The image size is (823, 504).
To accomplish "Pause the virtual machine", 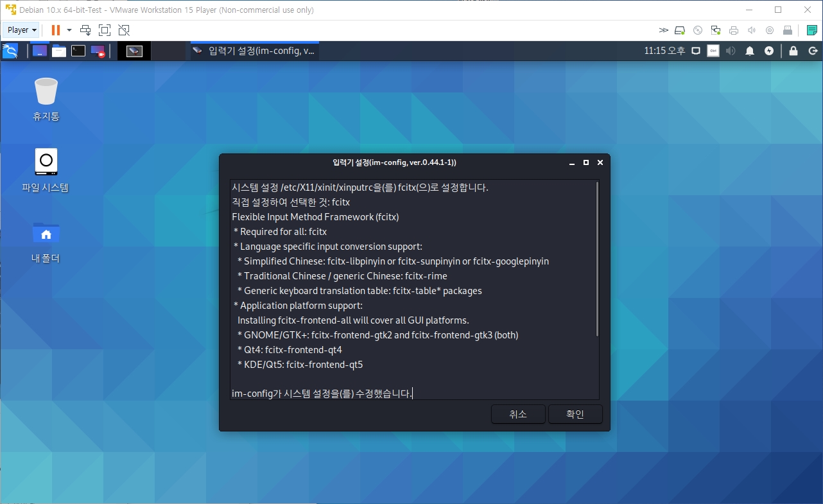I will tap(55, 30).
